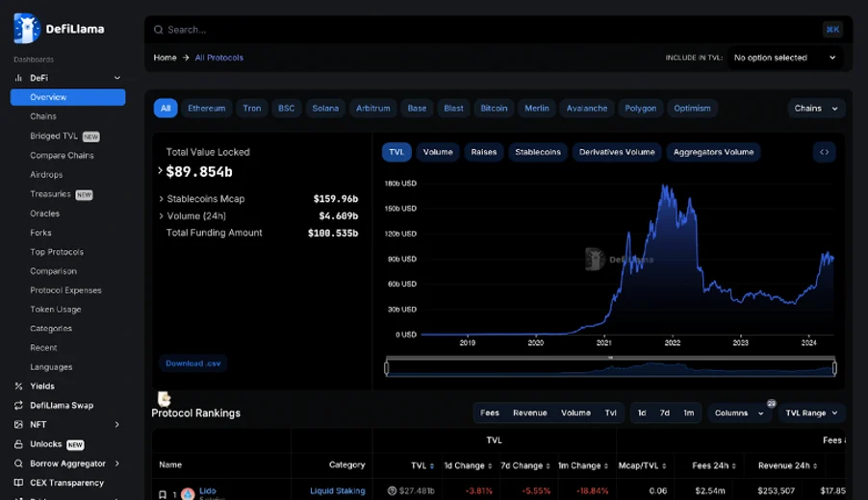Click the Lido protocol logo
The height and width of the screenshot is (500, 868).
click(x=189, y=494)
